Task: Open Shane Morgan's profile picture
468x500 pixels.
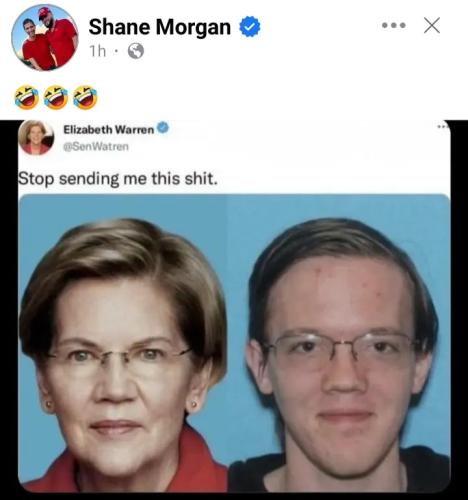Action: click(45, 37)
